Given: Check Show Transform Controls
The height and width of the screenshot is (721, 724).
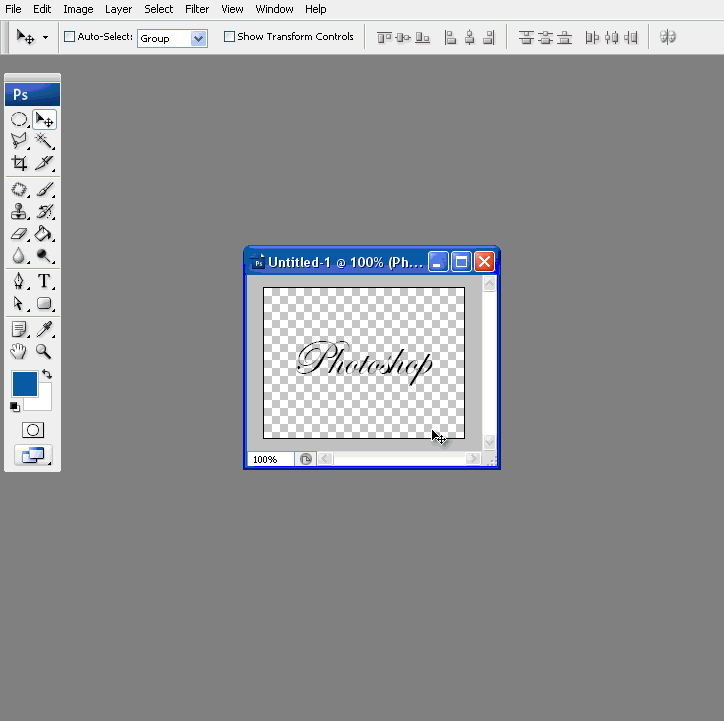Looking at the screenshot, I should click(x=229, y=37).
